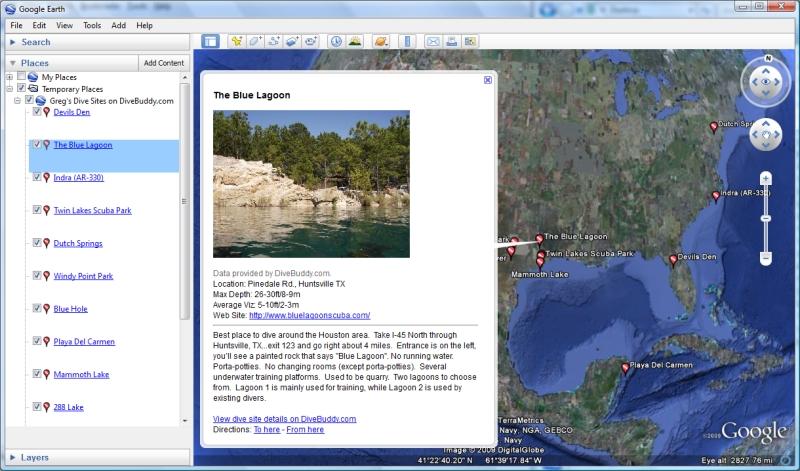This screenshot has width=800, height=471.
Task: Uncheck the Playa Del Carmen checkbox
Action: (x=37, y=340)
